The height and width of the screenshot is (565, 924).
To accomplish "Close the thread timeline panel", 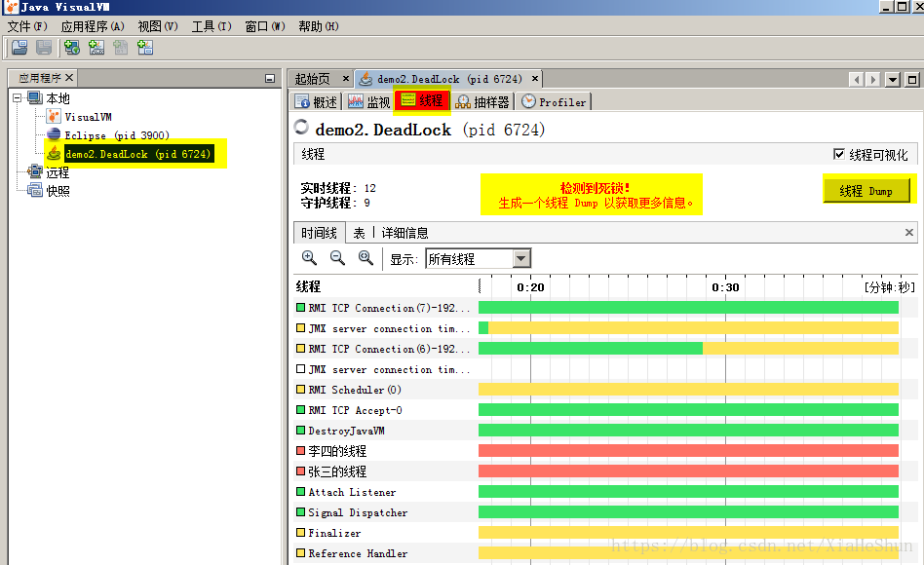I will click(x=909, y=232).
